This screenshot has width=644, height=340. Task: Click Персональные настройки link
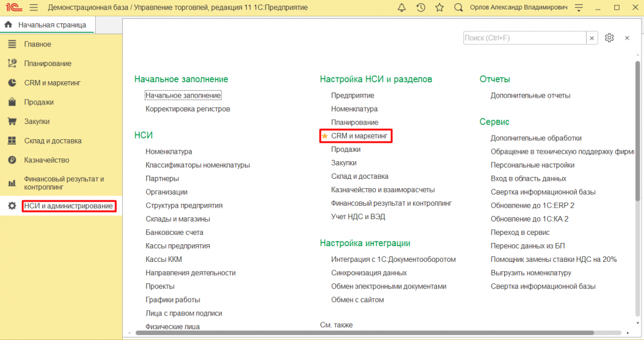pyautogui.click(x=532, y=165)
